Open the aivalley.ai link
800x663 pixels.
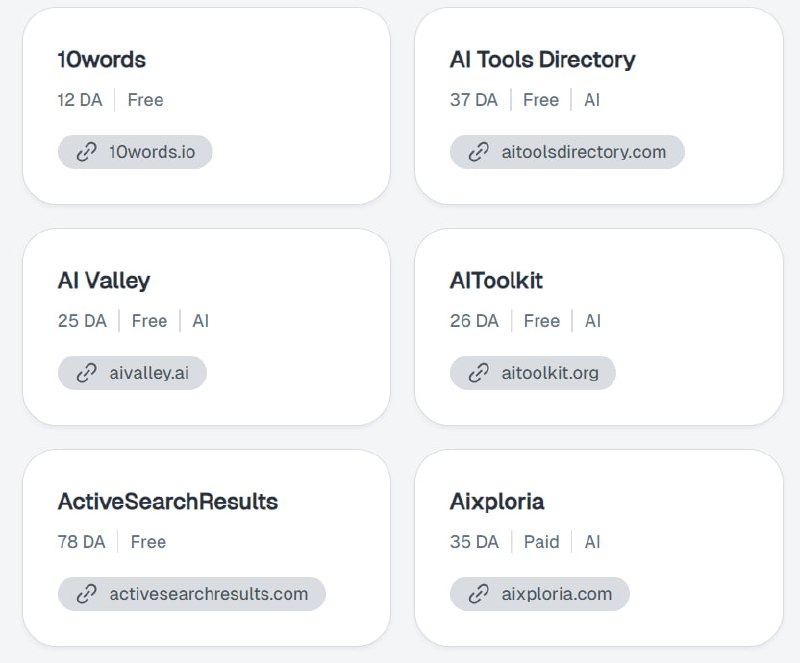click(149, 373)
